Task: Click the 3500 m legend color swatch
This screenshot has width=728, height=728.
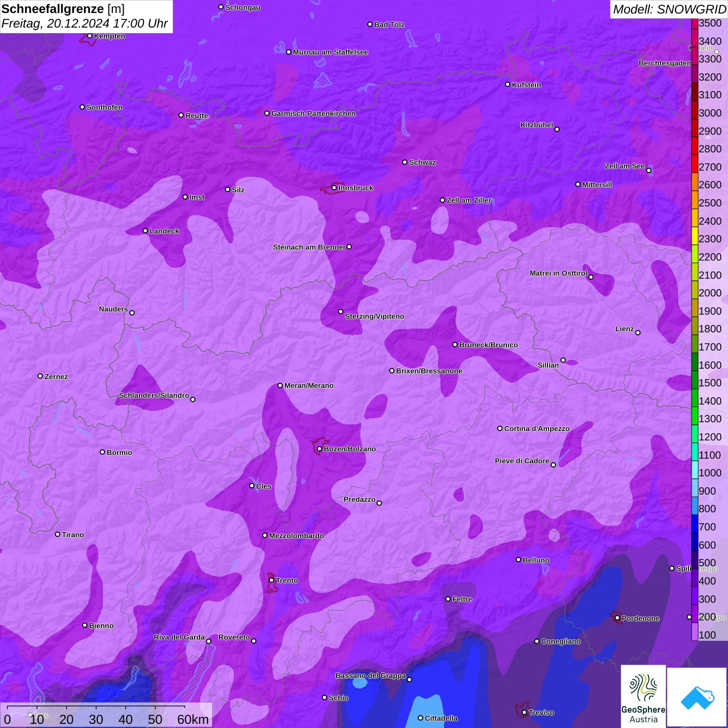Action: pos(695,23)
